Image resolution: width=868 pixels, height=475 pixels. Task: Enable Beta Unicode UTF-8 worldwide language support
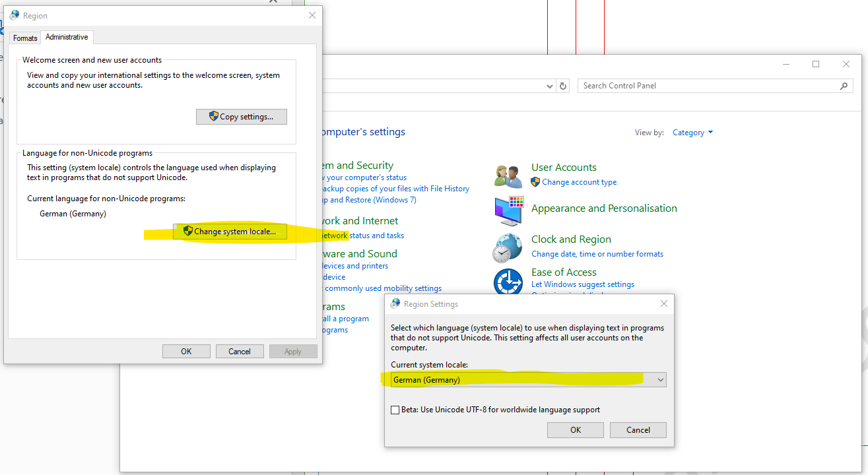(x=395, y=410)
